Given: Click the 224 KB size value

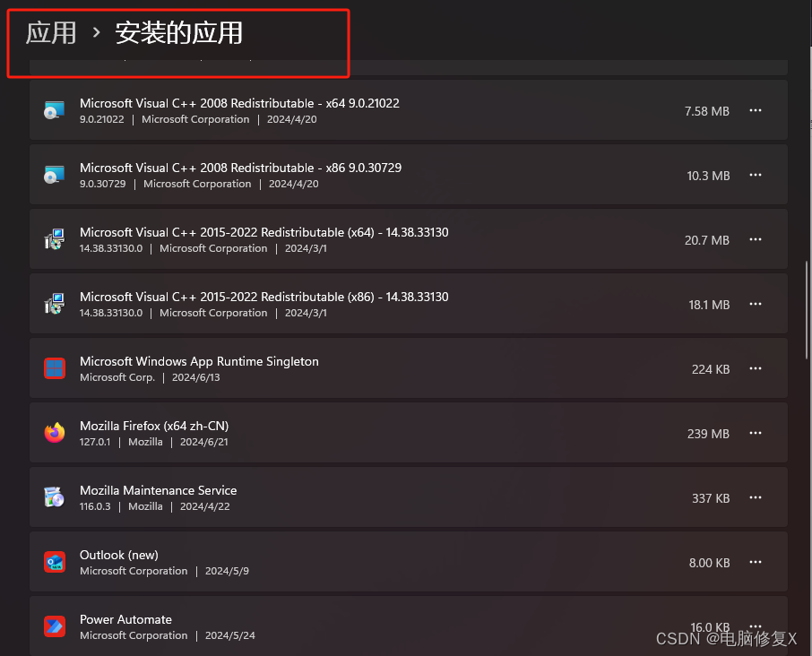Looking at the screenshot, I should [x=711, y=369].
